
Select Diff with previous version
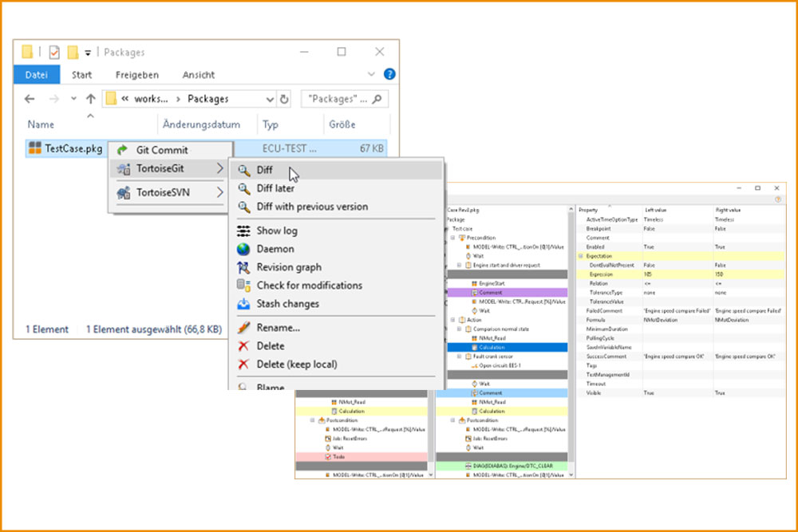(x=312, y=207)
